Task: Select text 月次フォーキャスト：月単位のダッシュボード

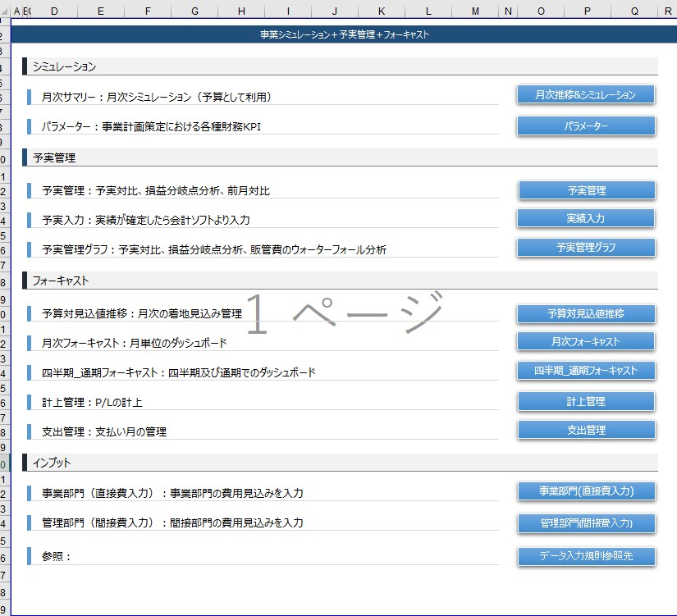Action: [135, 343]
